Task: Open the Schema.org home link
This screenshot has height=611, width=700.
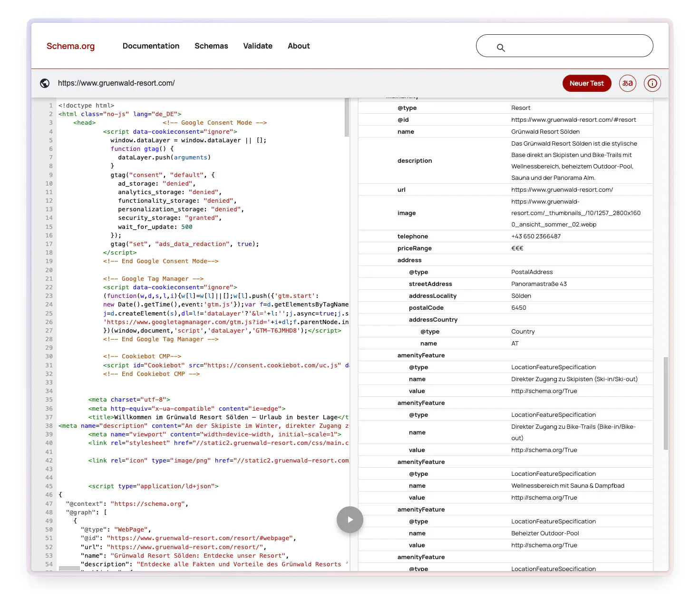Action: [x=70, y=46]
